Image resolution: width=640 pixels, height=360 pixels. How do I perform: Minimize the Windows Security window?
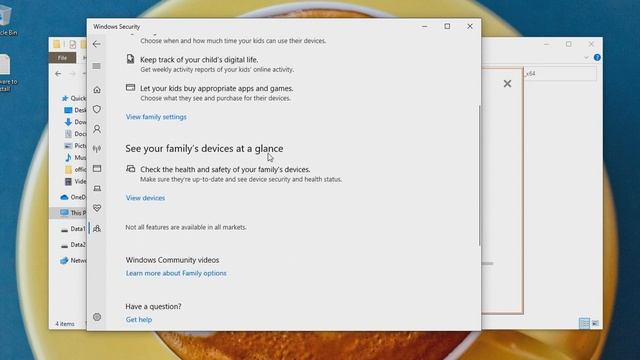[424, 26]
